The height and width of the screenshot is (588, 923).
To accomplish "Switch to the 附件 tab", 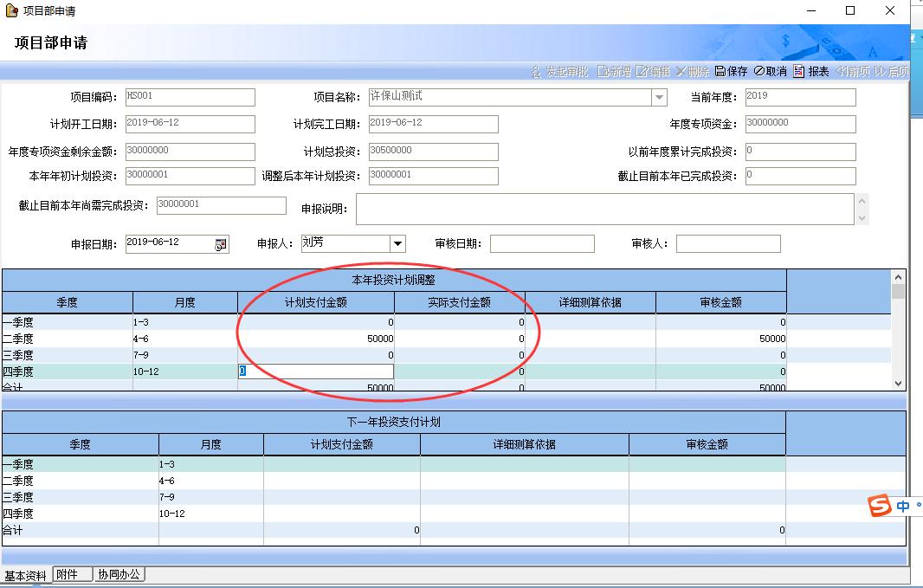I will point(70,574).
